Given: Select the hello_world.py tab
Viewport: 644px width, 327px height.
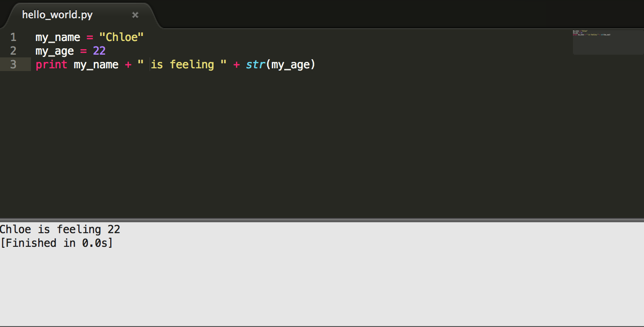Looking at the screenshot, I should [57, 15].
